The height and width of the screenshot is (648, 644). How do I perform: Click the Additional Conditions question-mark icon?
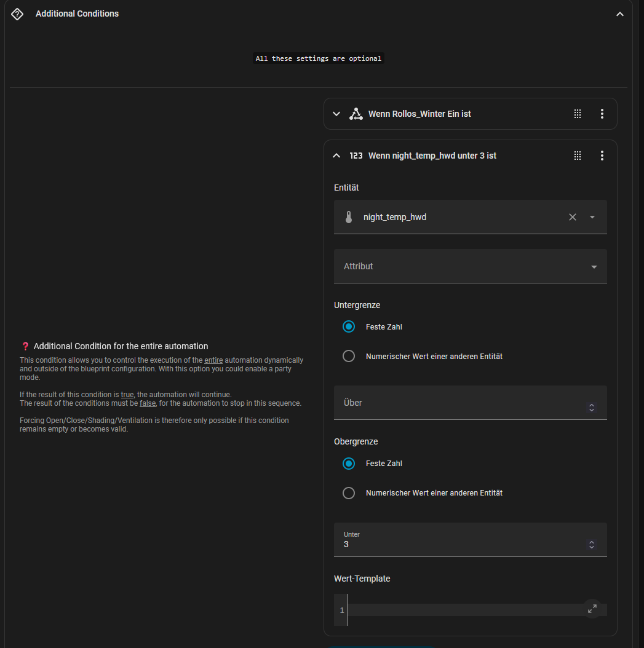(17, 14)
